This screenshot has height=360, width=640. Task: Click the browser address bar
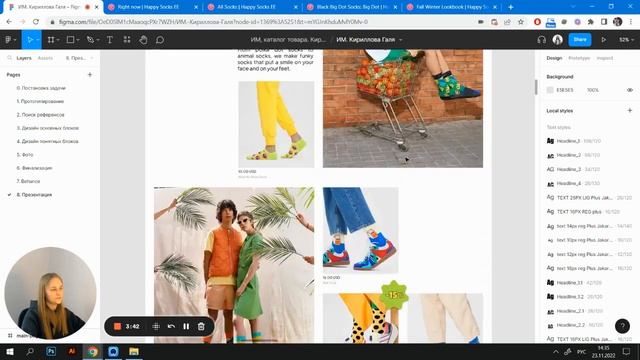261,22
